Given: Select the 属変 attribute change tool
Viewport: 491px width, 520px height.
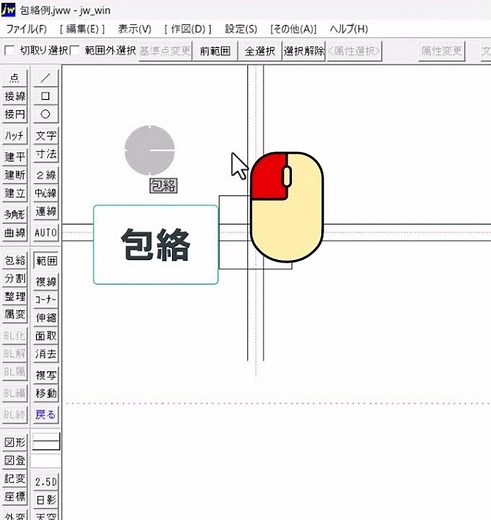Looking at the screenshot, I should pos(15,314).
